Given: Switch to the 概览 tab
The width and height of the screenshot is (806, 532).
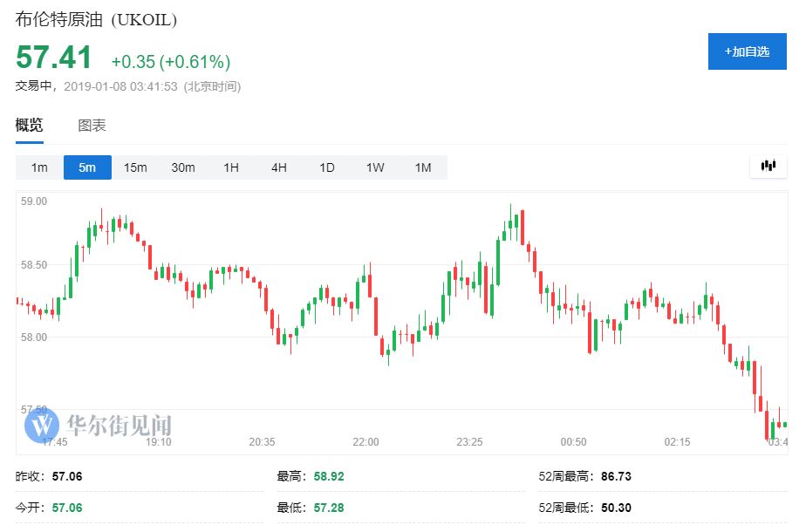Looking at the screenshot, I should pos(29,126).
